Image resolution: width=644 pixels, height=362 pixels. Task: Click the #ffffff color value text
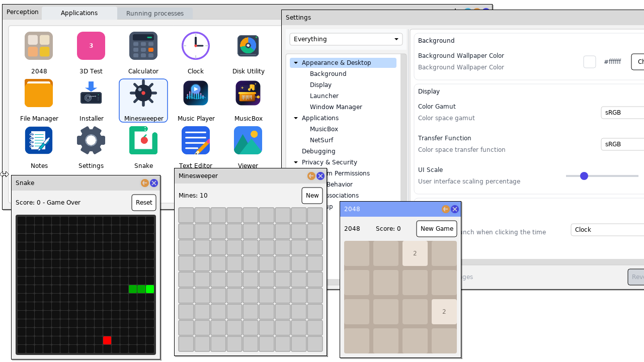pos(612,62)
